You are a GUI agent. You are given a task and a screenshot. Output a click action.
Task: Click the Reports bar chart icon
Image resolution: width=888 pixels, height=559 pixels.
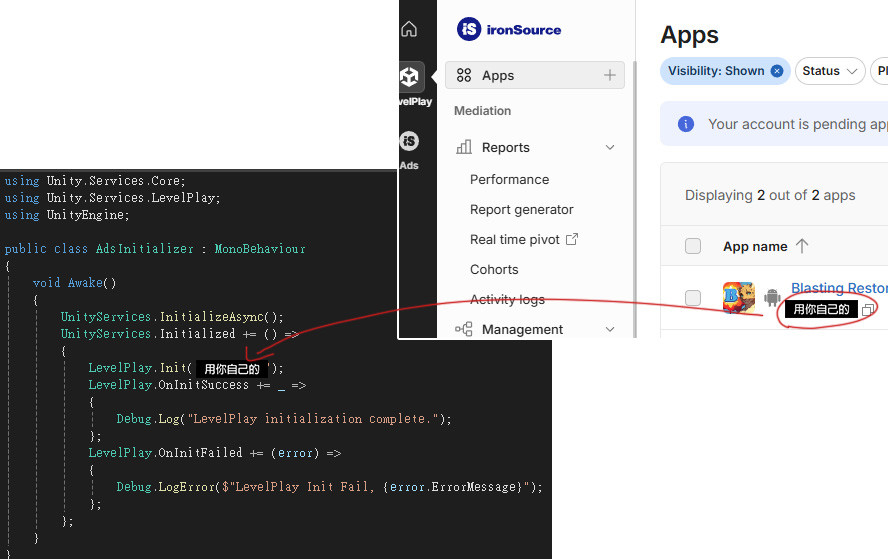tap(464, 147)
